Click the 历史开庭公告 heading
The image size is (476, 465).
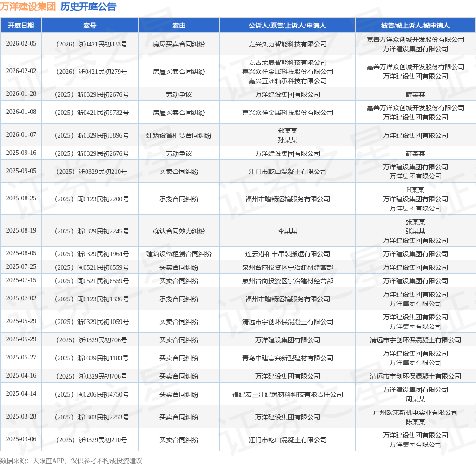click(x=88, y=7)
